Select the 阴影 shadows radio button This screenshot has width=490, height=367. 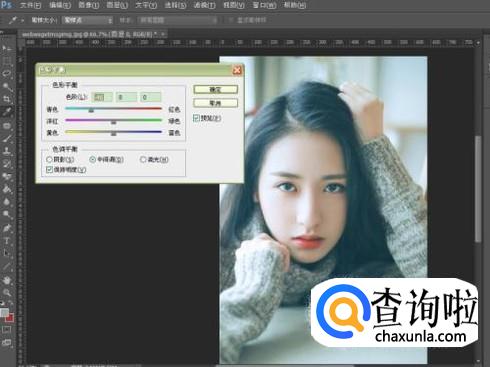coord(49,160)
